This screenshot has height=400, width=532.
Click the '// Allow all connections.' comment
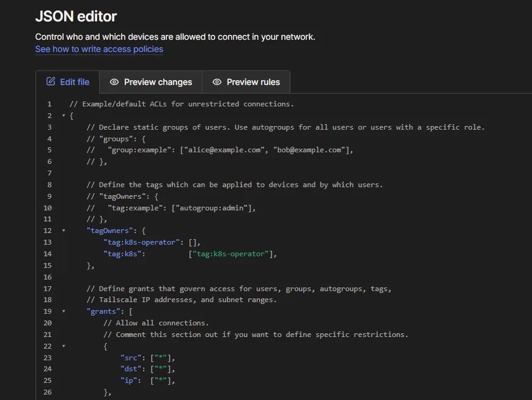point(156,323)
